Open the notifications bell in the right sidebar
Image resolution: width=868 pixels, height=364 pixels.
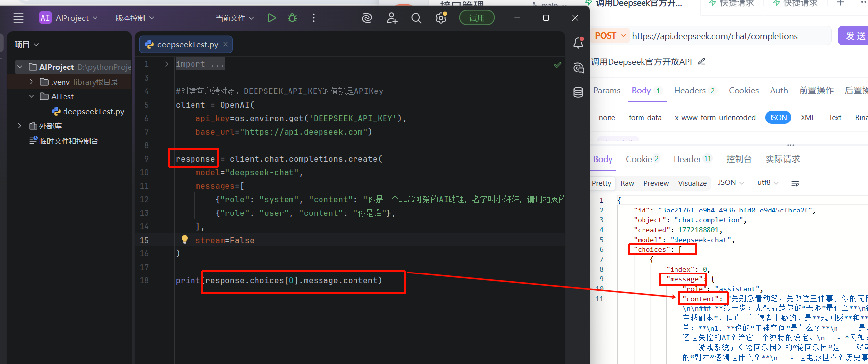[579, 43]
